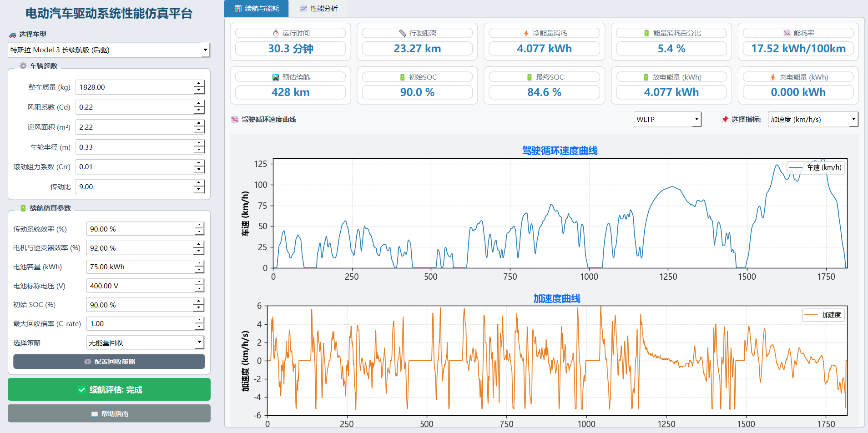The height and width of the screenshot is (433, 868).
Task: Click the 车速 (km/h) legend line swatch
Action: [796, 167]
